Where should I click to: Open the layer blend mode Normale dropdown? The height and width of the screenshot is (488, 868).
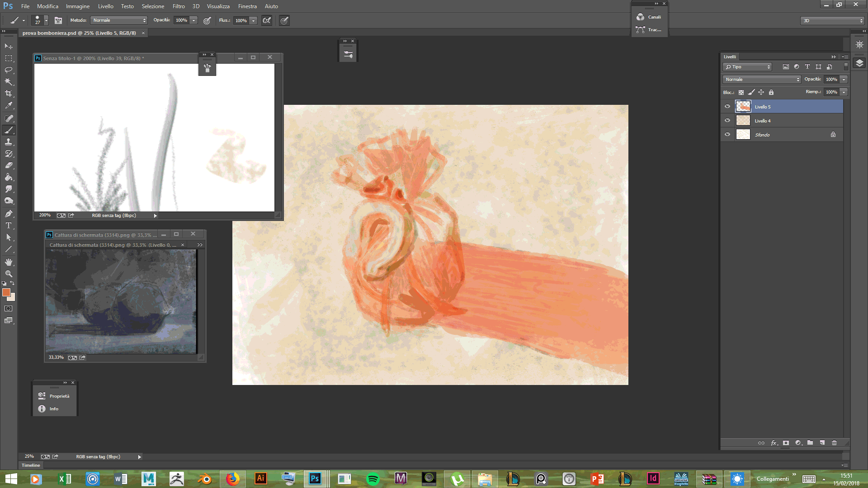pos(762,80)
